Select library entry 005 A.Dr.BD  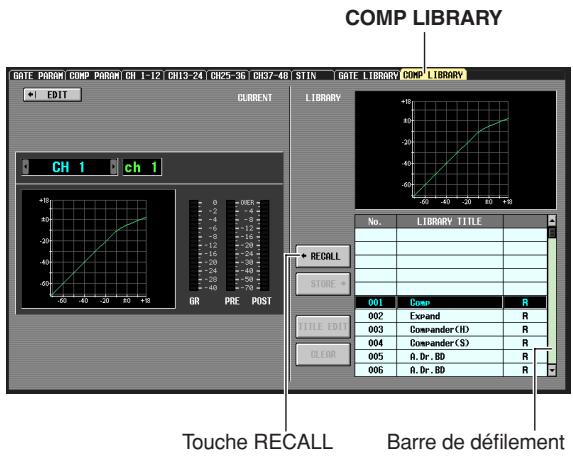(x=451, y=357)
